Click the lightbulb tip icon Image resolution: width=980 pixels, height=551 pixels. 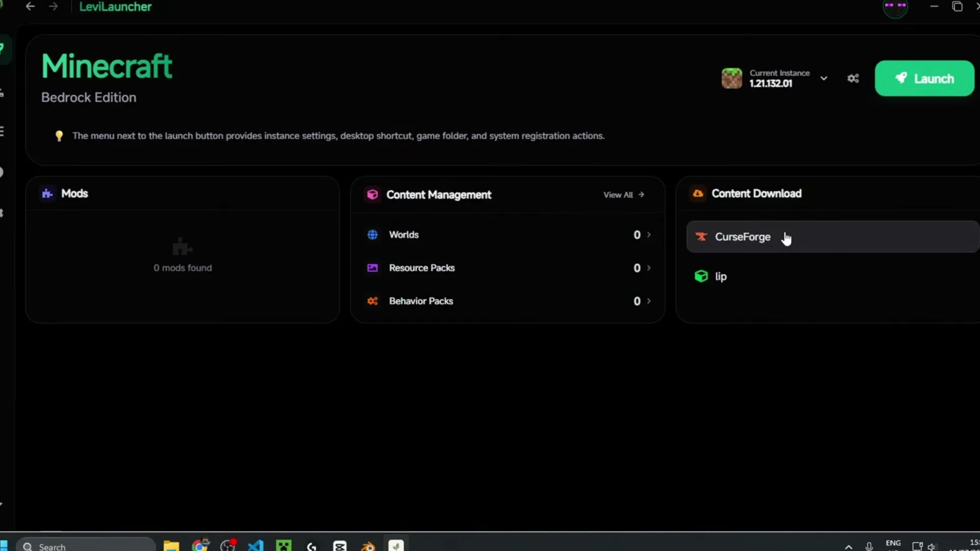pos(59,136)
